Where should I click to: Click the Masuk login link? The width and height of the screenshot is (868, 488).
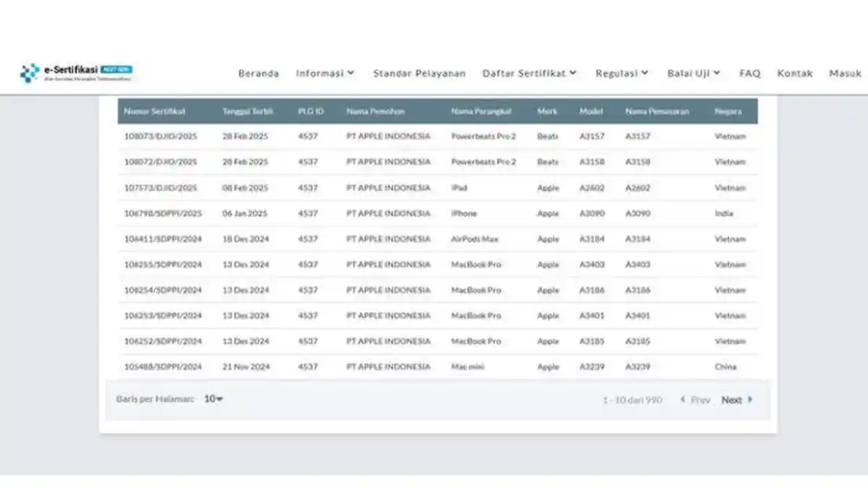(x=846, y=73)
